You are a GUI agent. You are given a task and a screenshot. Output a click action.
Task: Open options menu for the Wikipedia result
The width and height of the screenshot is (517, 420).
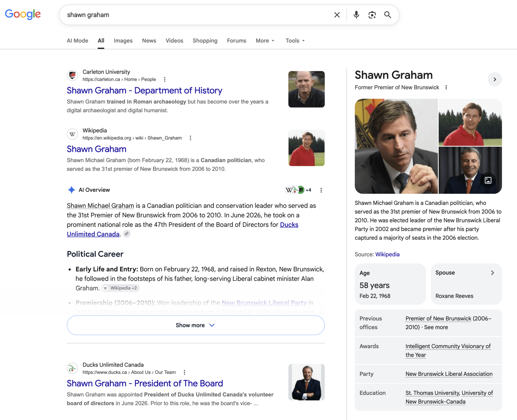pos(191,138)
